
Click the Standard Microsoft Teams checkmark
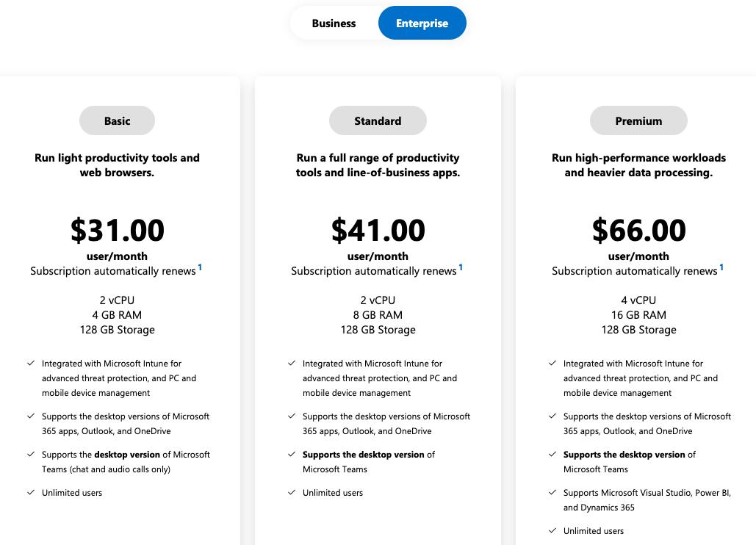point(292,454)
